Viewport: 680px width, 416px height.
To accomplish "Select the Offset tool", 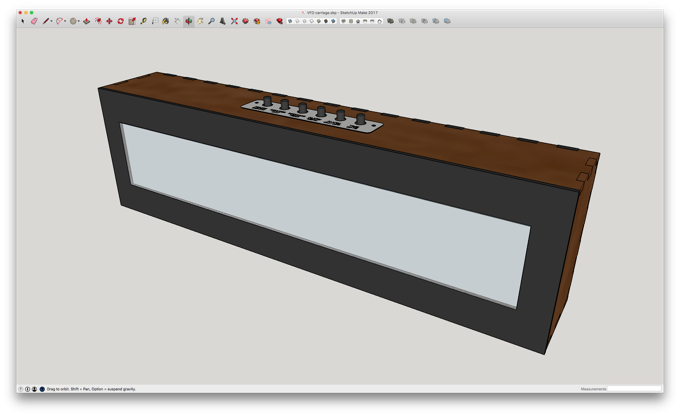I will coord(98,21).
